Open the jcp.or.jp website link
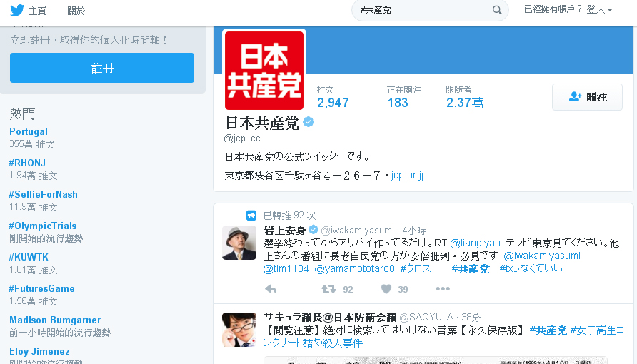This screenshot has width=637, height=364. tap(408, 176)
